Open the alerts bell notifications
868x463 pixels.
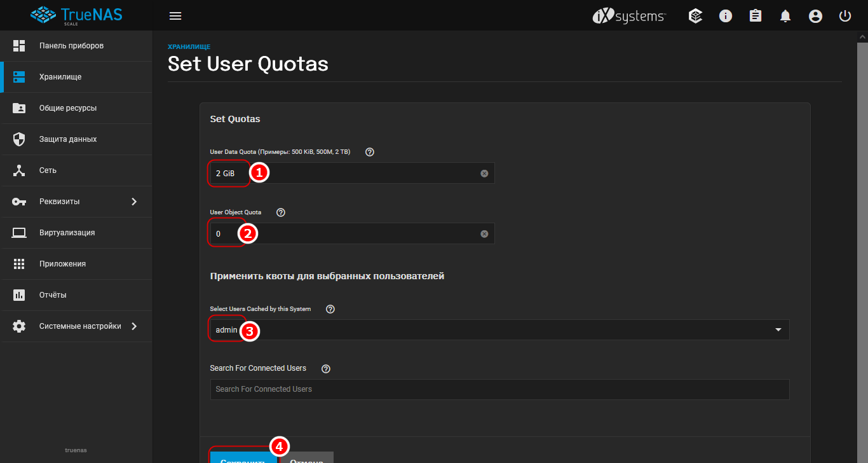tap(785, 16)
